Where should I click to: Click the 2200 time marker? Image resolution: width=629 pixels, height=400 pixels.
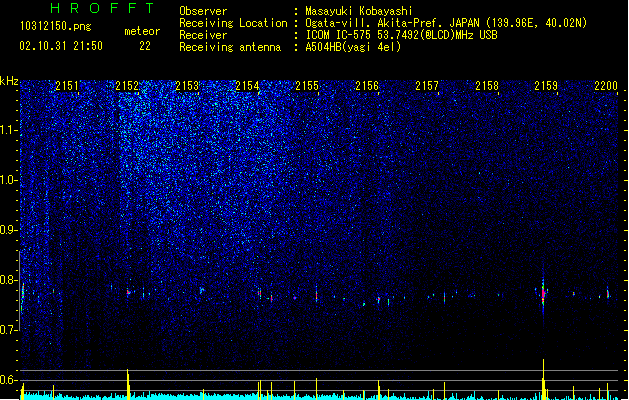coord(606,86)
